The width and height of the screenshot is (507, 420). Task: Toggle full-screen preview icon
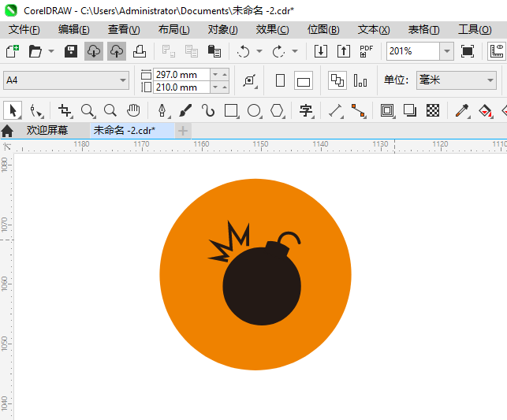pos(468,51)
